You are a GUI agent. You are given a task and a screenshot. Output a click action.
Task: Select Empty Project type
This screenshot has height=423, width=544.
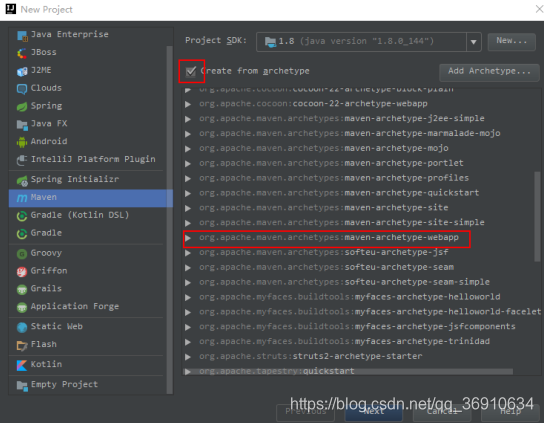click(x=87, y=384)
